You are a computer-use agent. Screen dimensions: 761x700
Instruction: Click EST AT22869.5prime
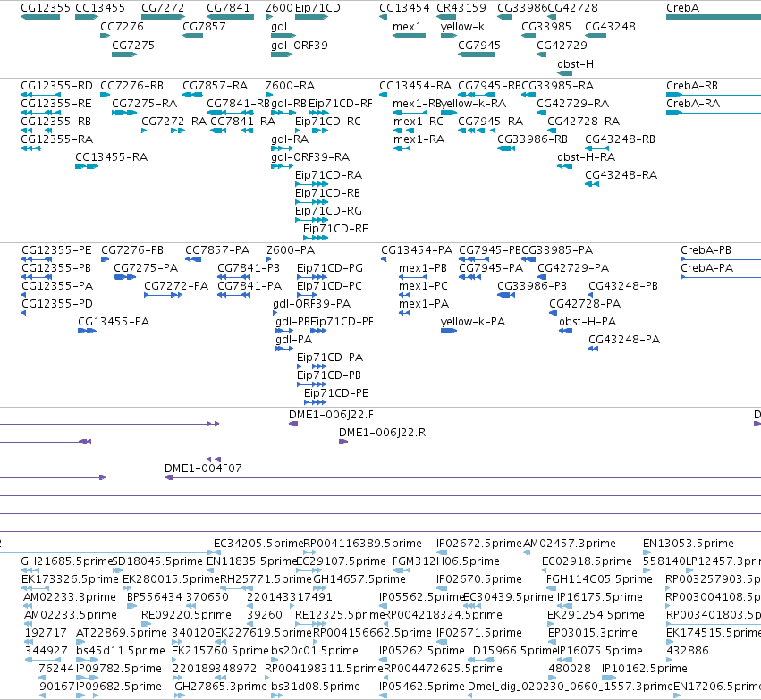pyautogui.click(x=122, y=633)
